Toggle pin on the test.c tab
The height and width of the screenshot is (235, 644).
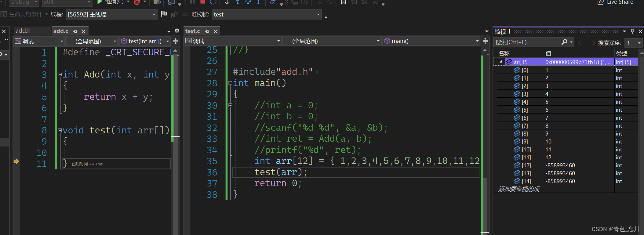pyautogui.click(x=207, y=31)
